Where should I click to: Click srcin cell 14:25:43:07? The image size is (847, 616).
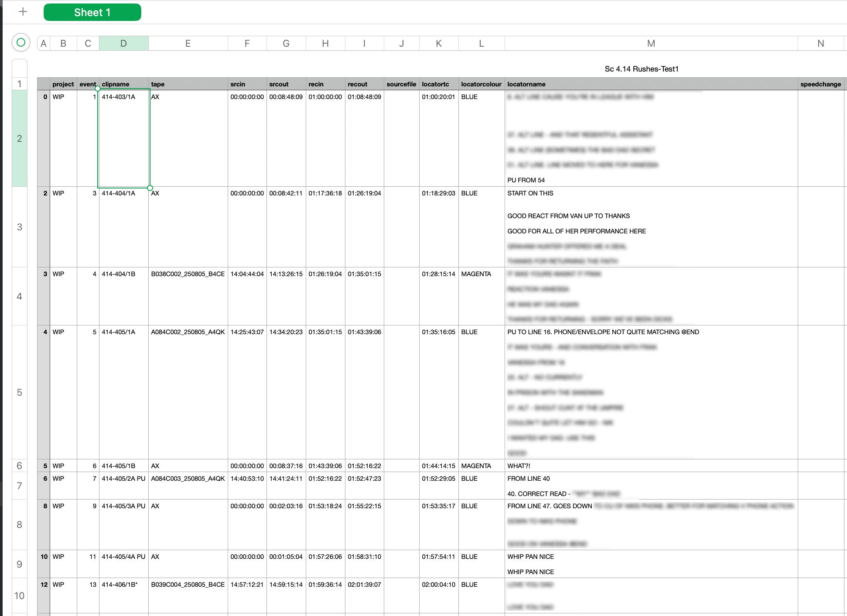[x=247, y=332]
